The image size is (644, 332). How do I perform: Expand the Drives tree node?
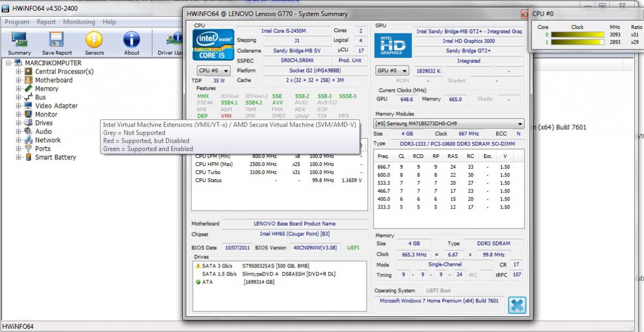[19, 123]
